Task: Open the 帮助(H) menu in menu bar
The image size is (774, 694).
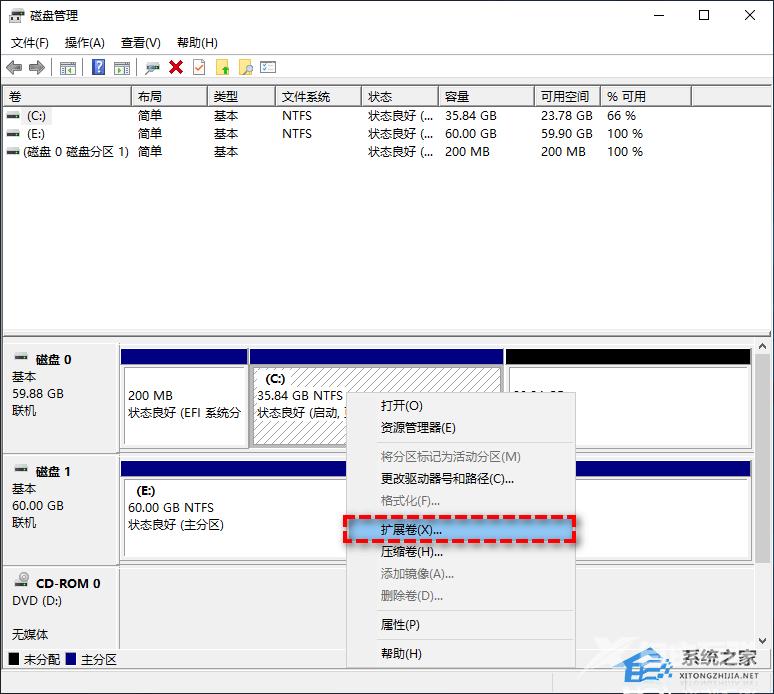Action: point(197,43)
